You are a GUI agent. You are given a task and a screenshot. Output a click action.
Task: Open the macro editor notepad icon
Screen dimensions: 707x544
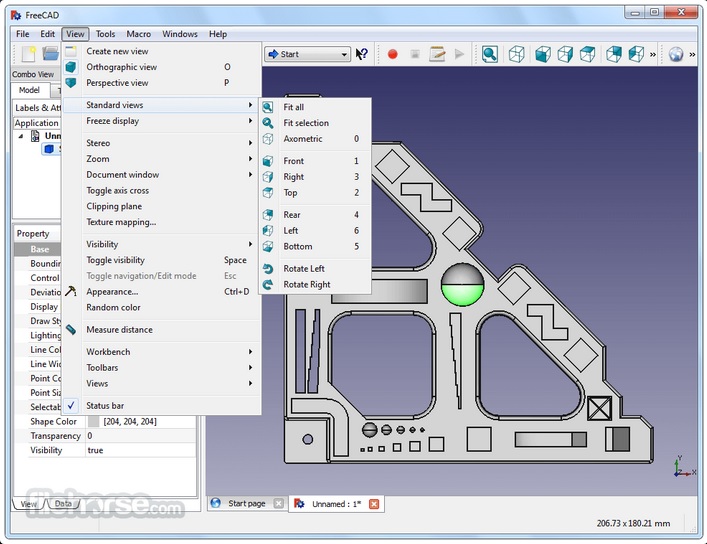(x=437, y=54)
